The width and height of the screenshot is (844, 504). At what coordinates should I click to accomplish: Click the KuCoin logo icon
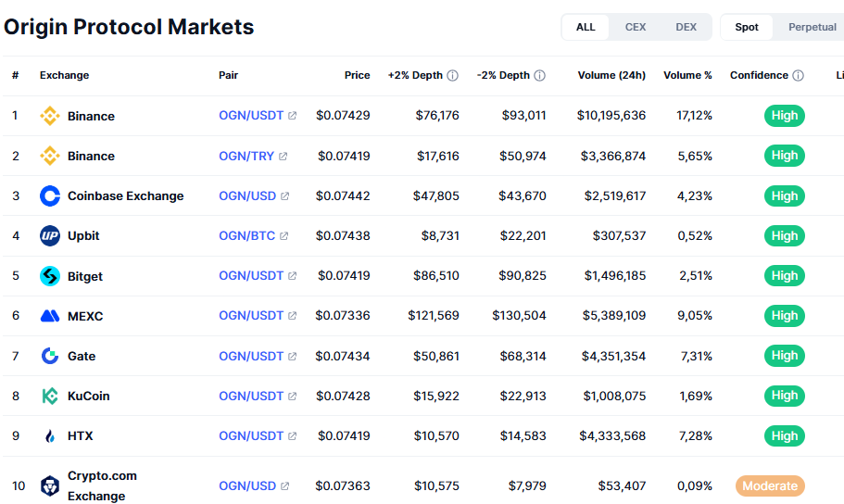(x=50, y=396)
